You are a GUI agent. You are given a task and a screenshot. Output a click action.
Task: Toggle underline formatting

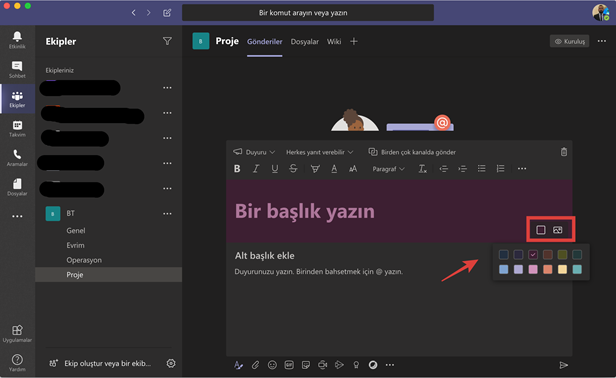[275, 169]
